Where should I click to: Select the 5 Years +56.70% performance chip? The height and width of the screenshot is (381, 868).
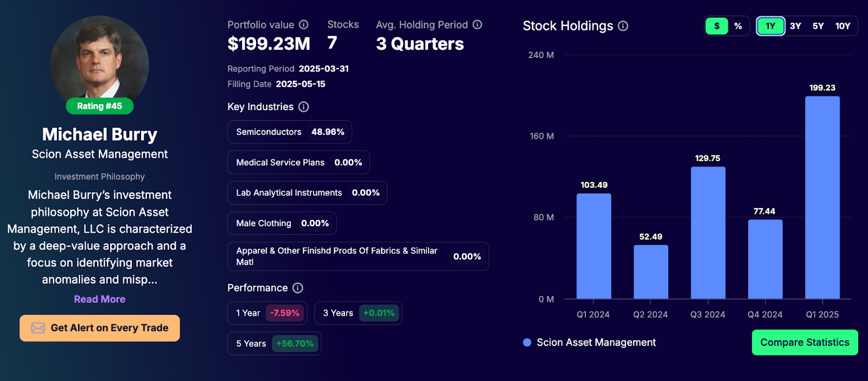pos(275,344)
